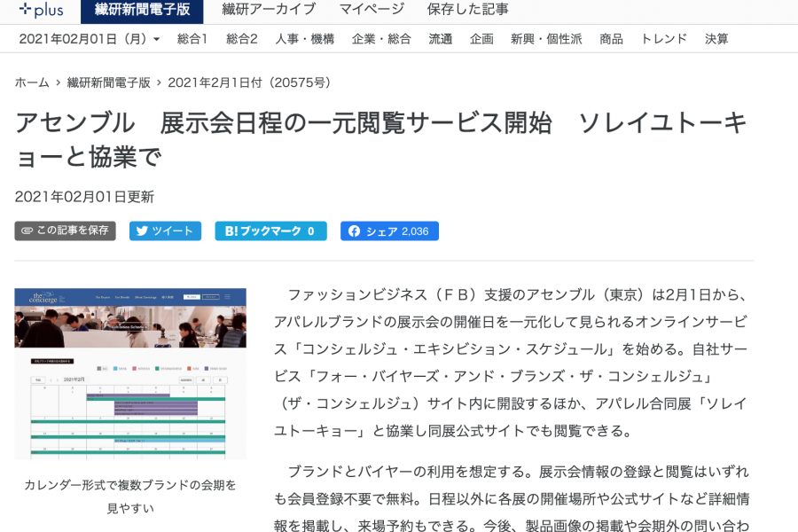This screenshot has width=798, height=532.
Task: Navigate to 流通 section
Action: [x=440, y=39]
